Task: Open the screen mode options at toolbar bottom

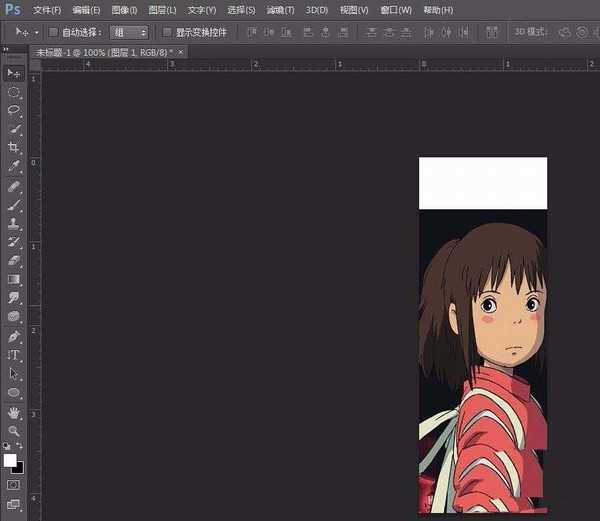Action: coord(14,505)
